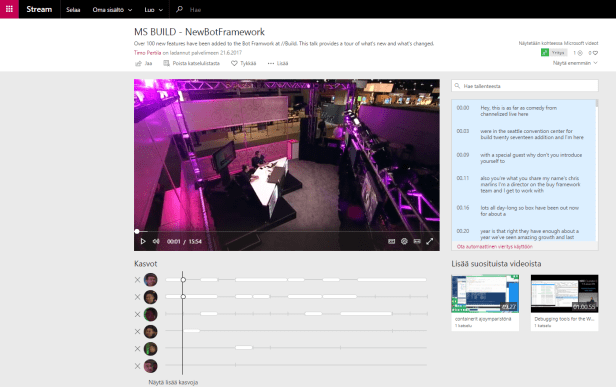The image size is (616, 387).
Task: Select the sixth face avatar in Kasvot
Action: pyautogui.click(x=150, y=366)
